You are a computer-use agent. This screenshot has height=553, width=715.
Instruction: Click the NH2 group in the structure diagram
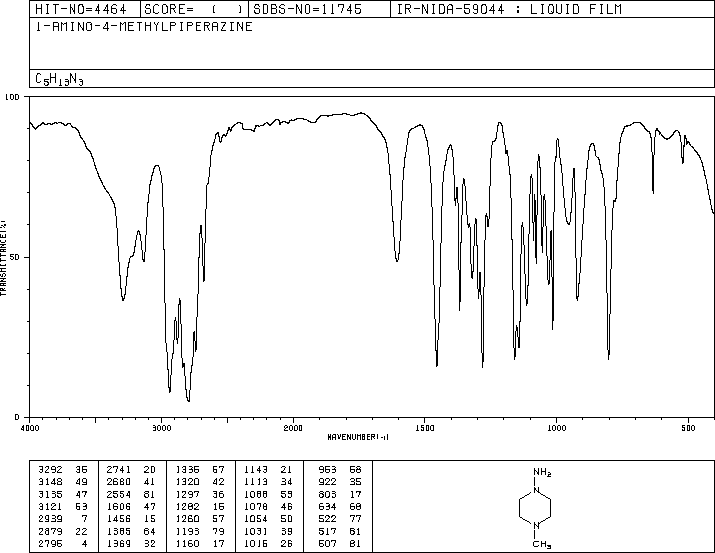point(542,472)
